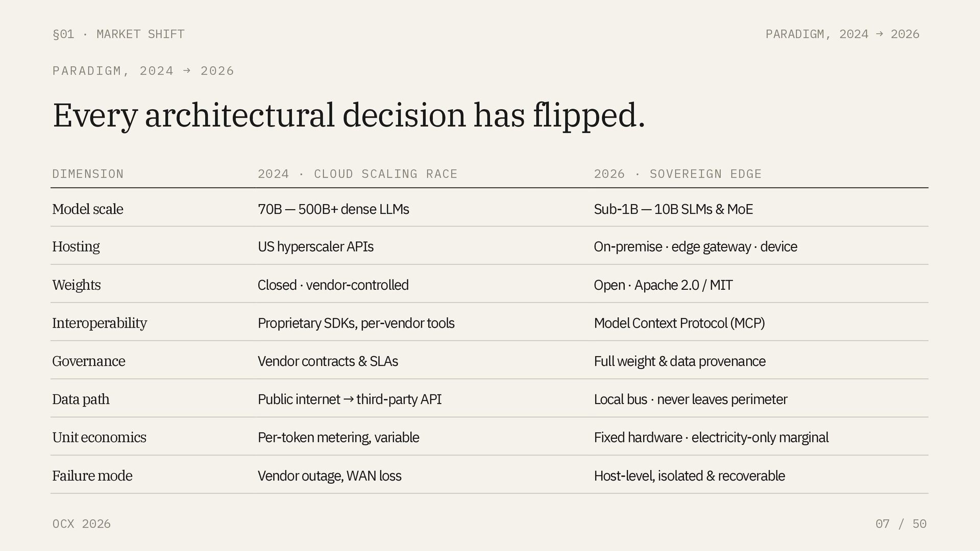
Task: Click the '07 / 50' page number
Action: coord(900,524)
